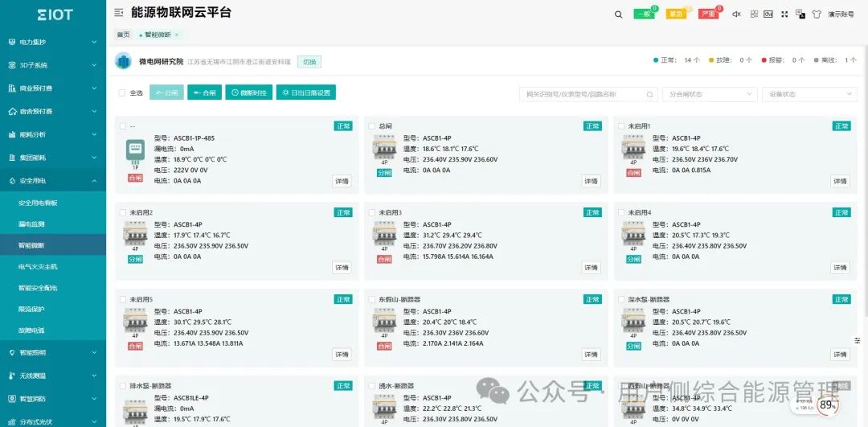Expand the 能耗分析 menu chevron
Viewport: 868px width, 427px height.
tap(94, 134)
